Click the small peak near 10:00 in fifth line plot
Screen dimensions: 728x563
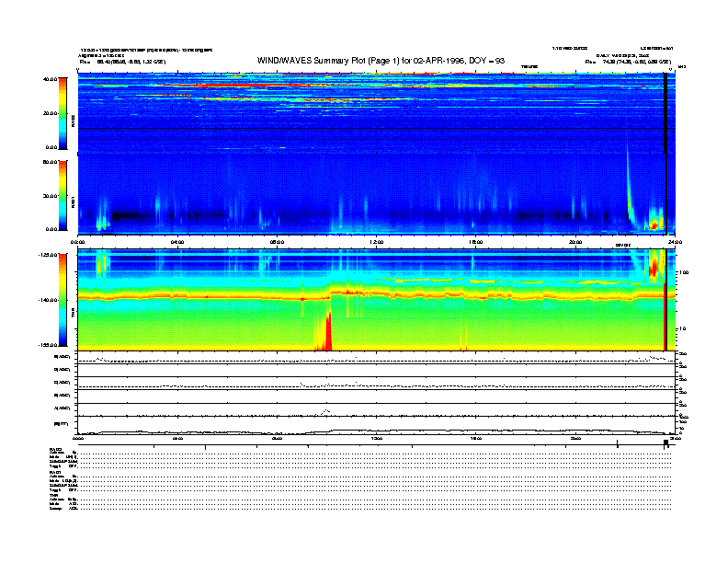coord(326,411)
